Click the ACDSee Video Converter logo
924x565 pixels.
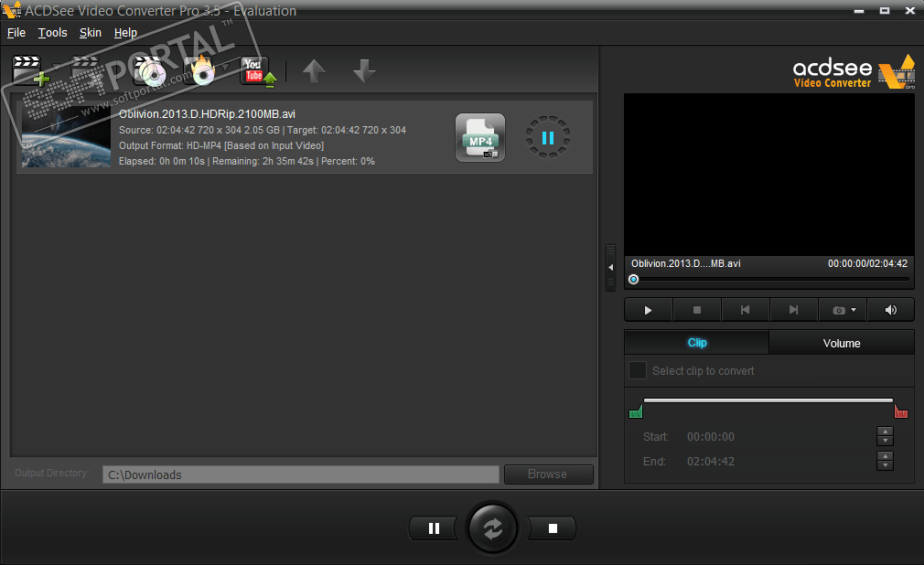tap(854, 72)
